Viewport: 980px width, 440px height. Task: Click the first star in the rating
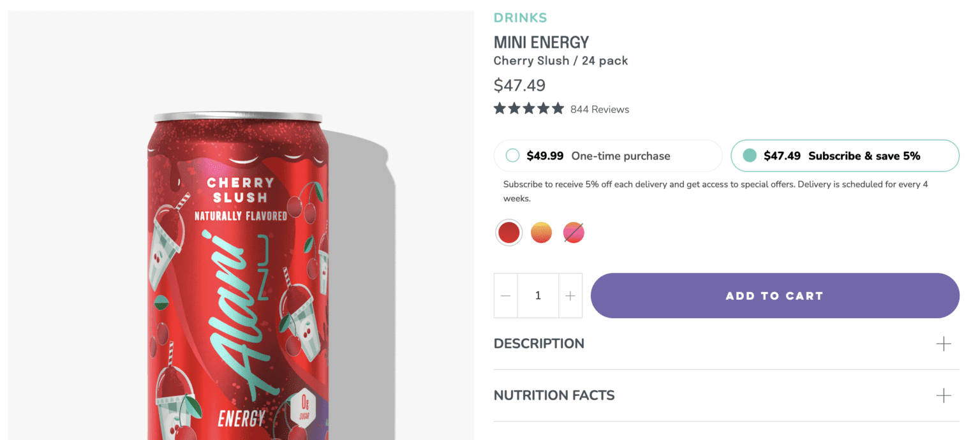(x=500, y=108)
